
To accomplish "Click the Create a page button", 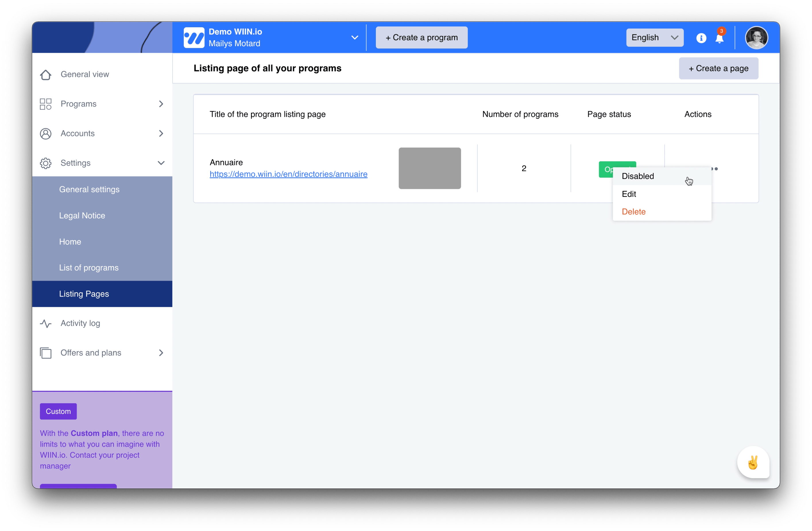I will click(718, 69).
